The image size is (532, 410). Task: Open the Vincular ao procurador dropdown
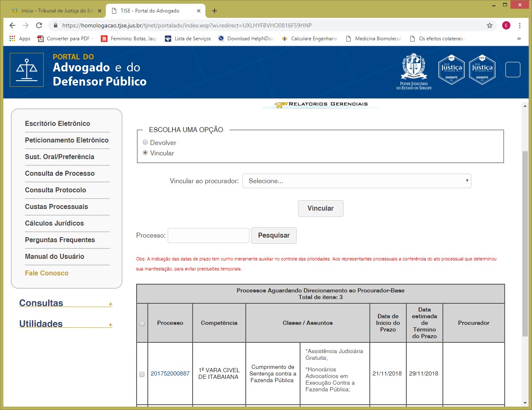tap(356, 181)
